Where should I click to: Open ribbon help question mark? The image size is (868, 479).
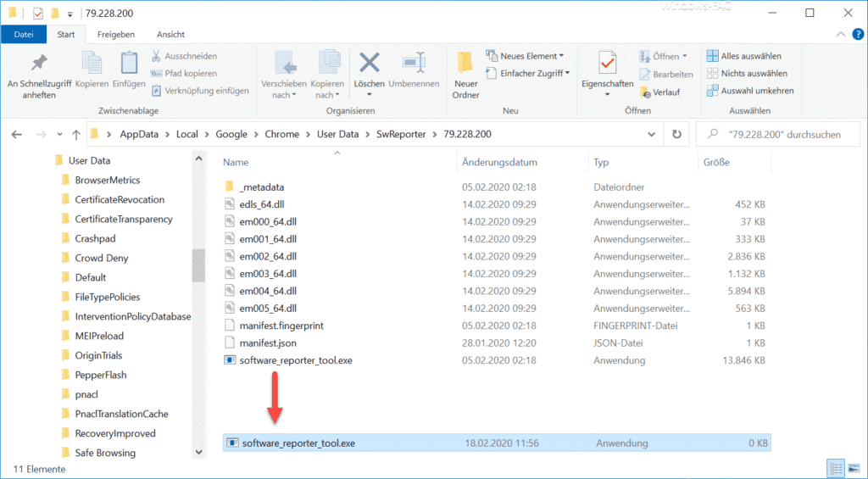pos(856,34)
